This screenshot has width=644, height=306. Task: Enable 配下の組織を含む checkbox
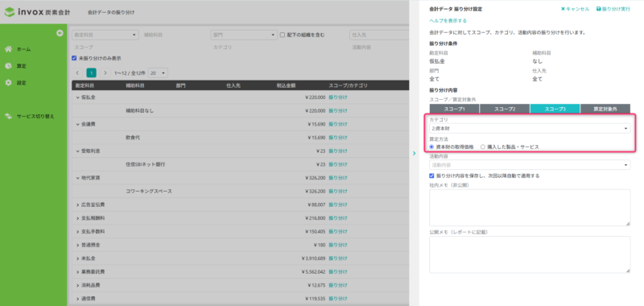[283, 35]
